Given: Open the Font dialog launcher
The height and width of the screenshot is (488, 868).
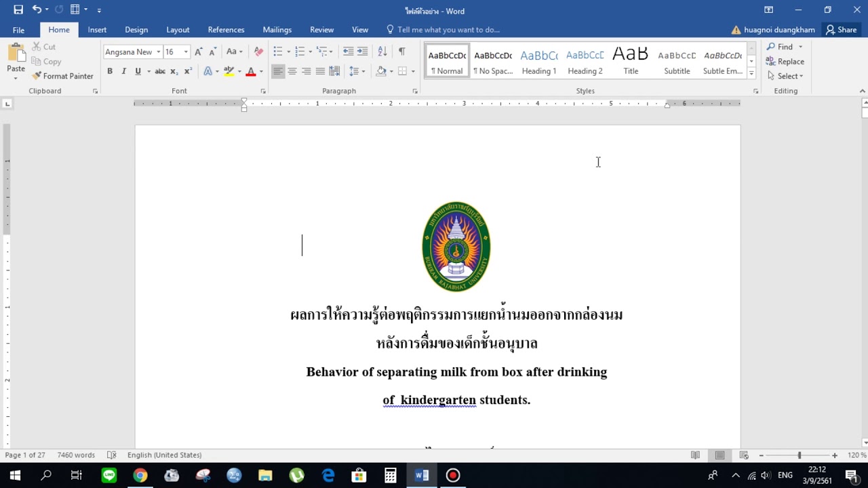Looking at the screenshot, I should pos(263,91).
